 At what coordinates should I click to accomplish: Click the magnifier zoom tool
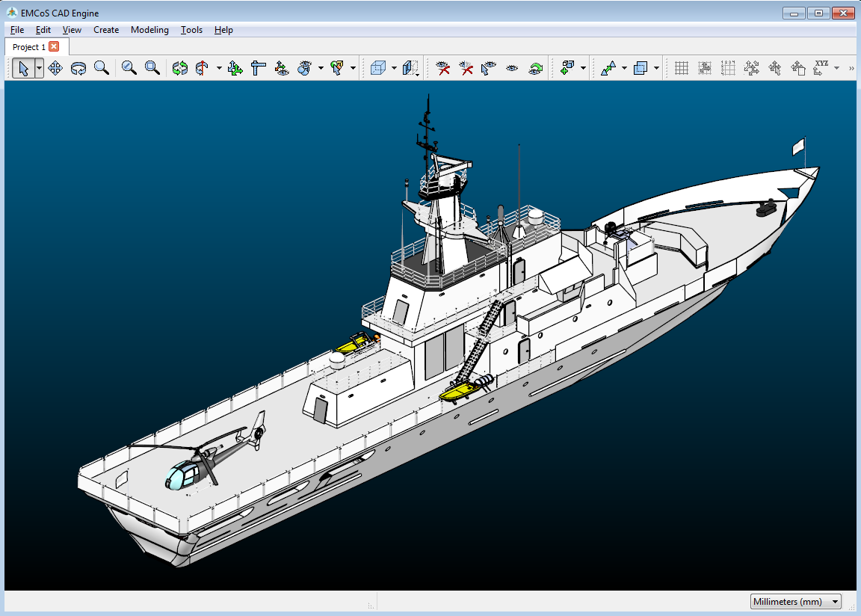click(x=102, y=69)
